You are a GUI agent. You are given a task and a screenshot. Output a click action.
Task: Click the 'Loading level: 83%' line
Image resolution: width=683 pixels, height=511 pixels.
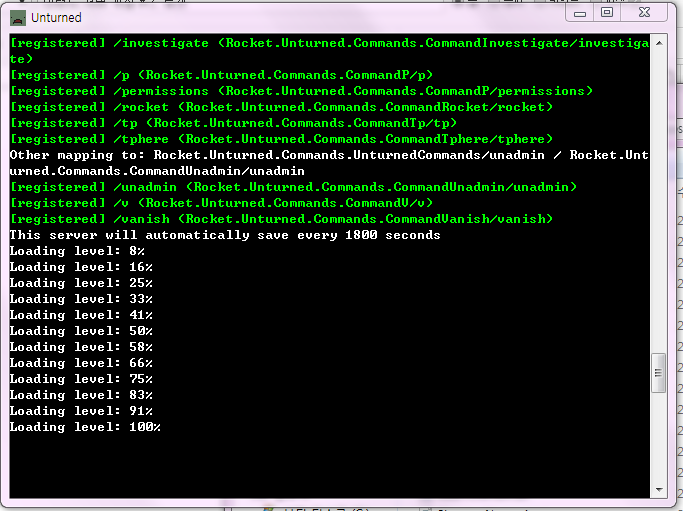click(x=81, y=395)
